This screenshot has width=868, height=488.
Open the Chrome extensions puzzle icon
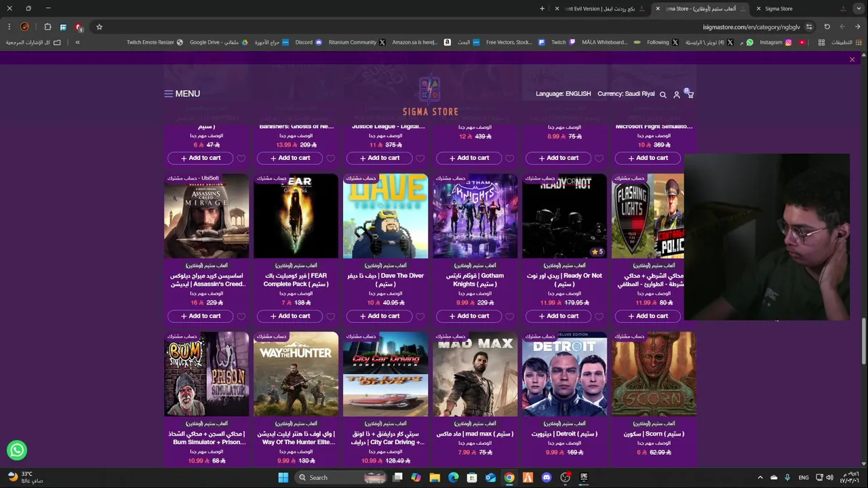coord(47,27)
